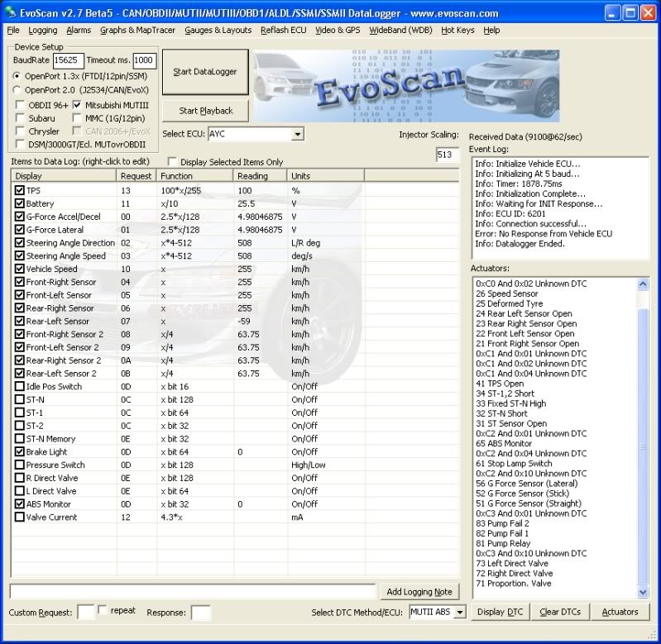661x644 pixels.
Task: Click the Start DataLogger button
Action: [x=205, y=72]
